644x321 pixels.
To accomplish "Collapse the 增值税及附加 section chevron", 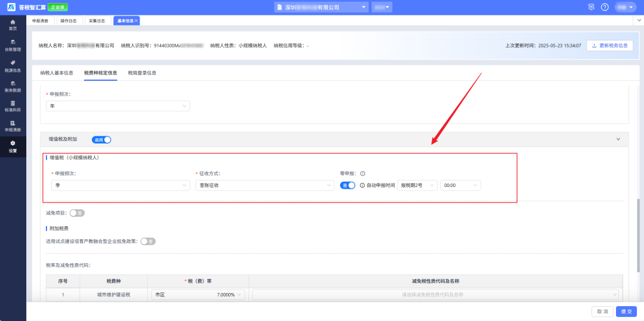I will (618, 139).
